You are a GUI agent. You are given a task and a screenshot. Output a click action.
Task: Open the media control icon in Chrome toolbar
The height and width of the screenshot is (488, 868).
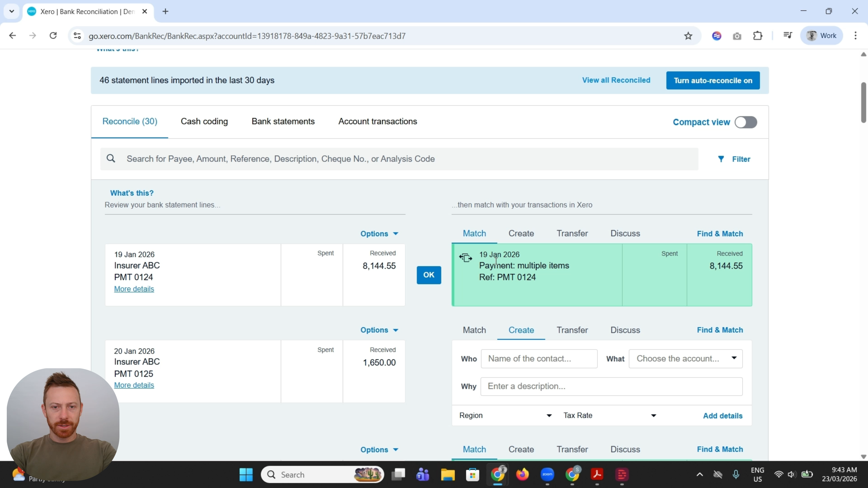788,35
